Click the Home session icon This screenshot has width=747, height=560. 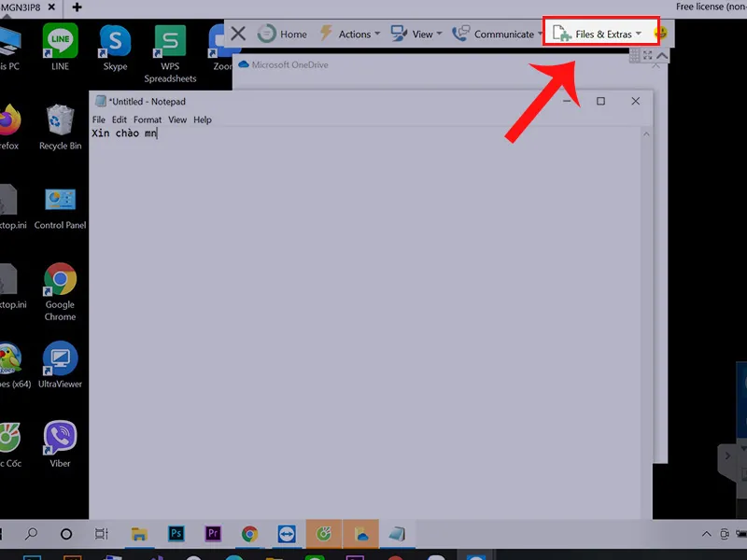tap(267, 34)
